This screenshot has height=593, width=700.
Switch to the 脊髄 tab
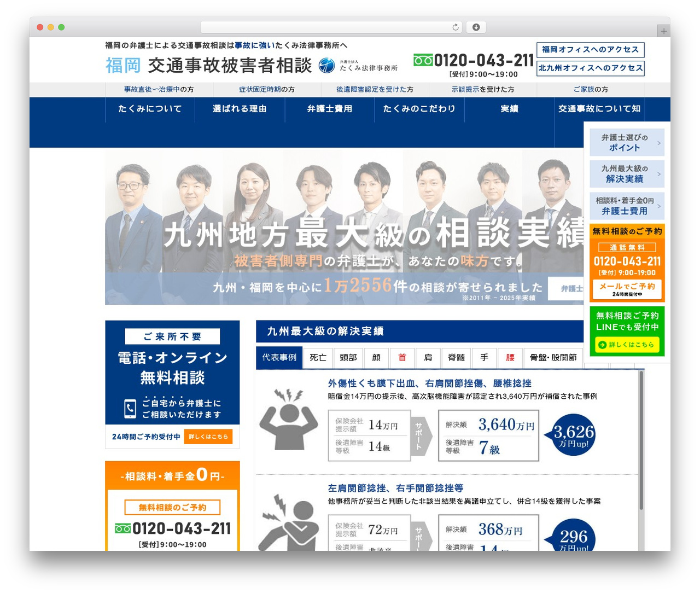[456, 358]
